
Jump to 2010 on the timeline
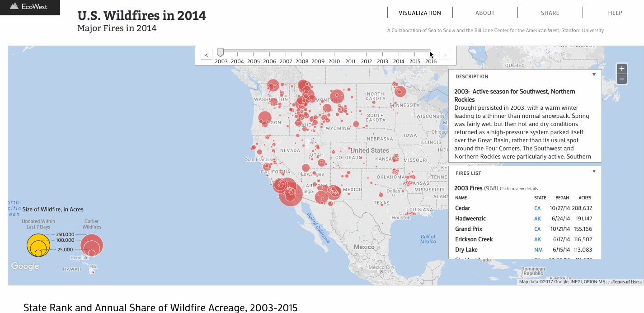point(334,61)
